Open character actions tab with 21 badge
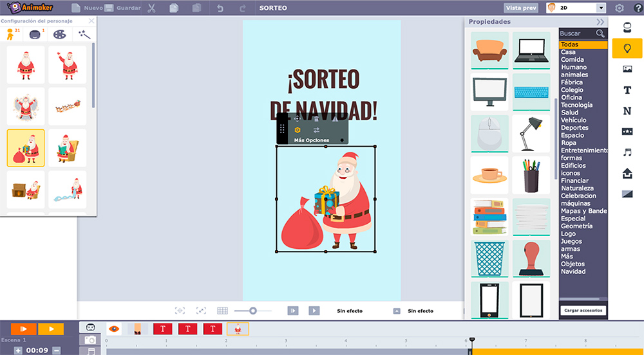Viewport: 644px width, 355px height. (12, 34)
